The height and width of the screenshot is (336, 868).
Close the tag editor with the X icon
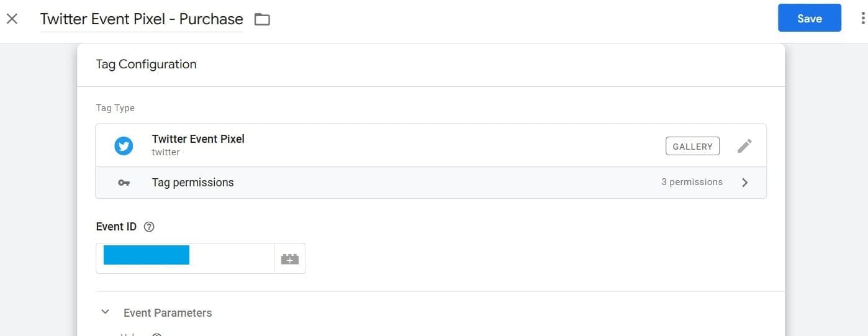[x=12, y=19]
